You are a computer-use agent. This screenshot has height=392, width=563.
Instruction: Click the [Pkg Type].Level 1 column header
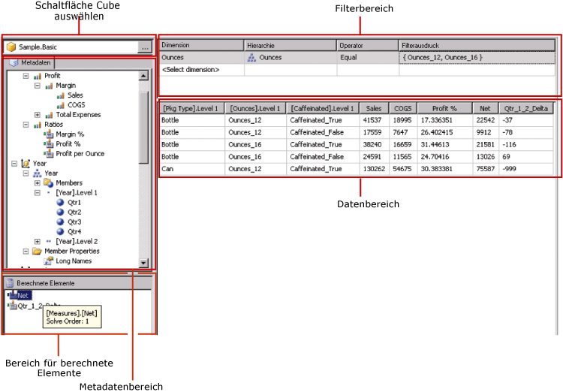[x=192, y=108]
